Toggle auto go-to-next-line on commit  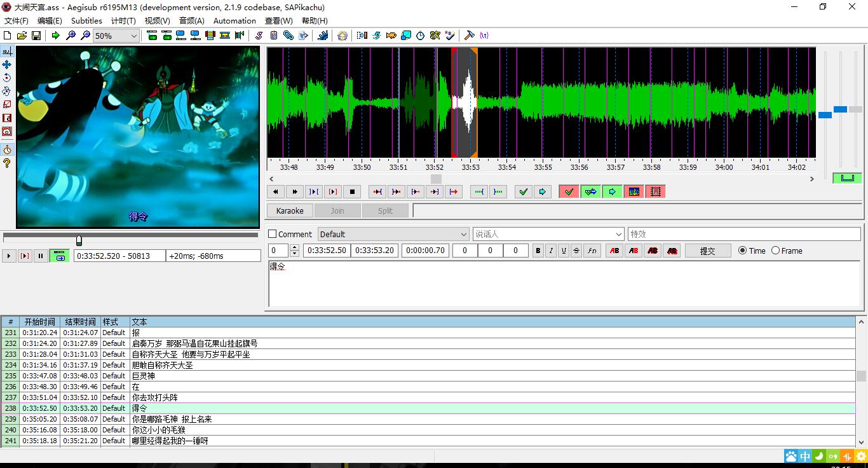pos(591,191)
